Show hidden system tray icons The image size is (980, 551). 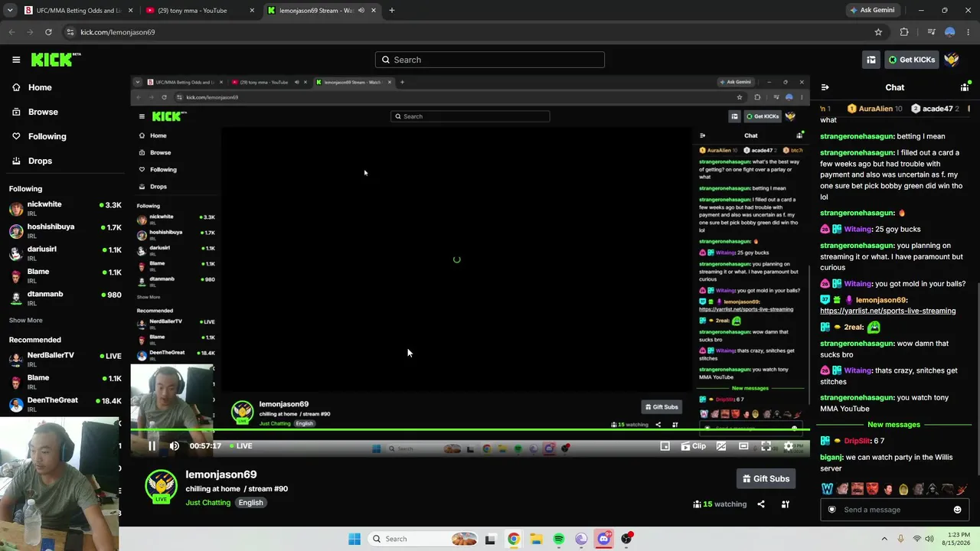[x=884, y=539]
